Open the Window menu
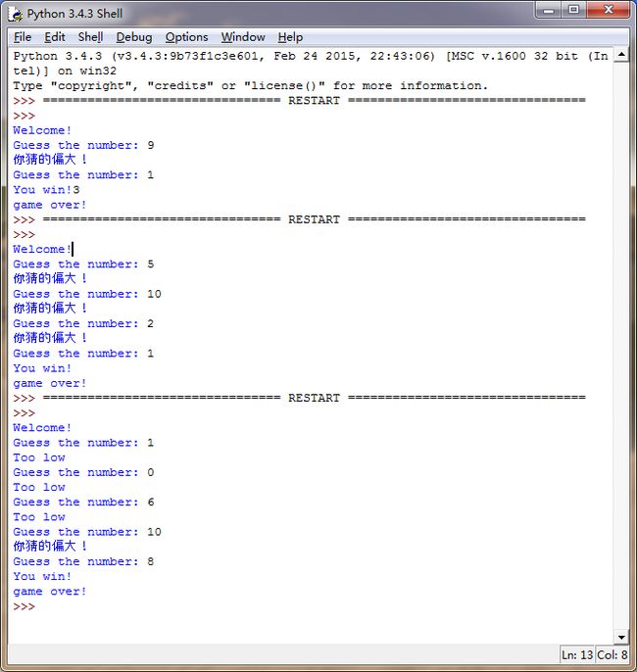 (243, 37)
